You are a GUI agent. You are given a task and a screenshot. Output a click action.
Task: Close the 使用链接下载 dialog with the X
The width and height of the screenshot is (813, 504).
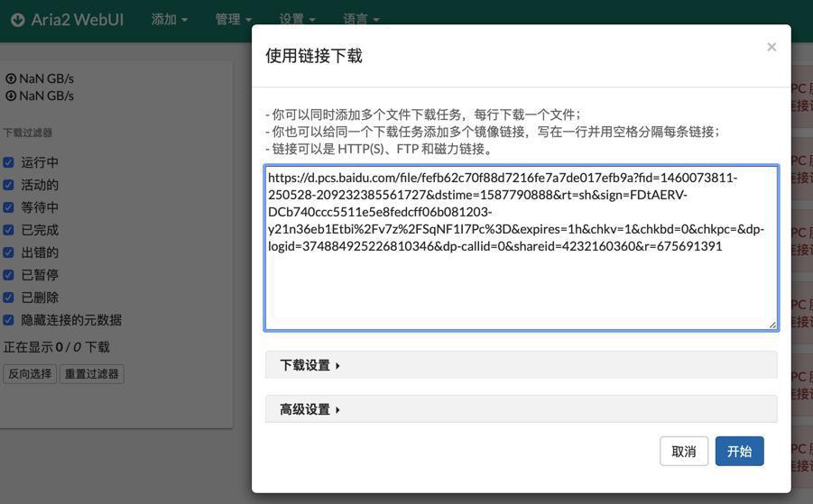pyautogui.click(x=771, y=47)
